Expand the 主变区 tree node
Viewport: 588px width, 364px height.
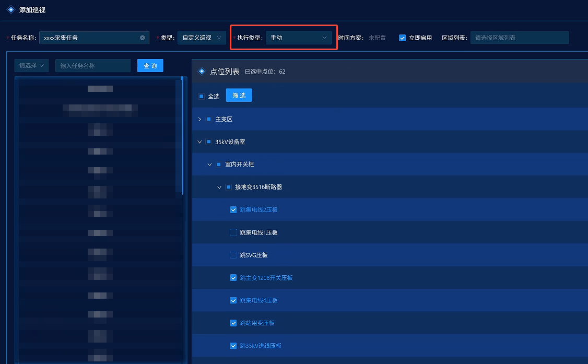199,119
